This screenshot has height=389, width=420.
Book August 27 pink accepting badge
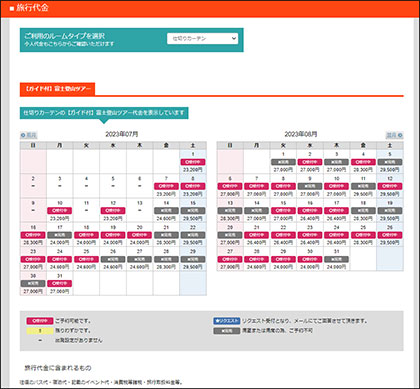click(x=230, y=259)
